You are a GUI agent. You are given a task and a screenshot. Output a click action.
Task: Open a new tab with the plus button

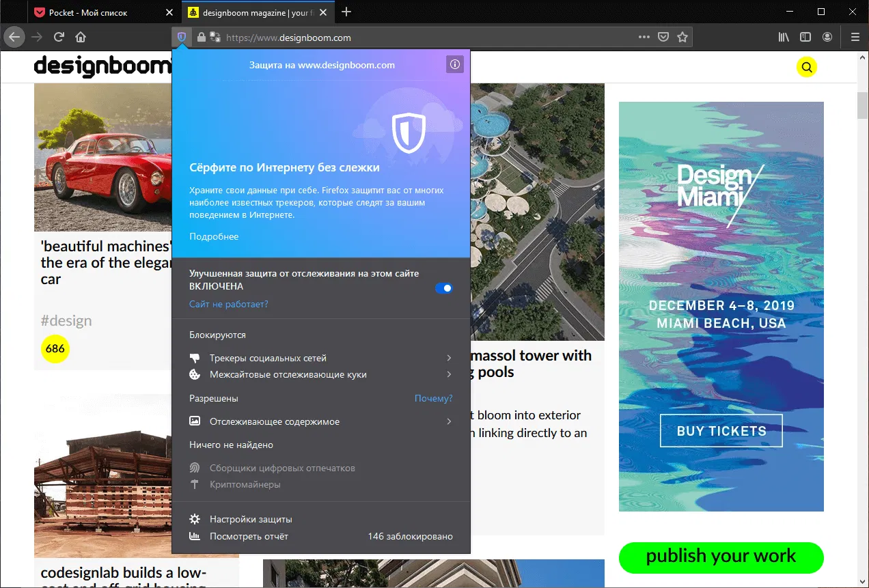(x=347, y=12)
